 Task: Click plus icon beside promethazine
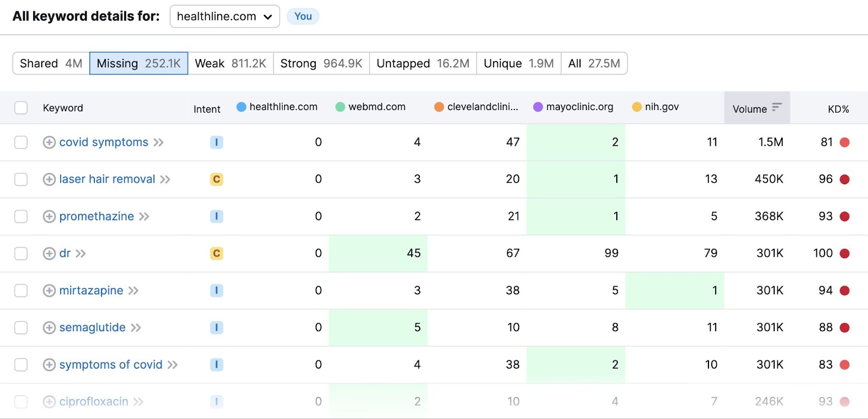pyautogui.click(x=49, y=216)
